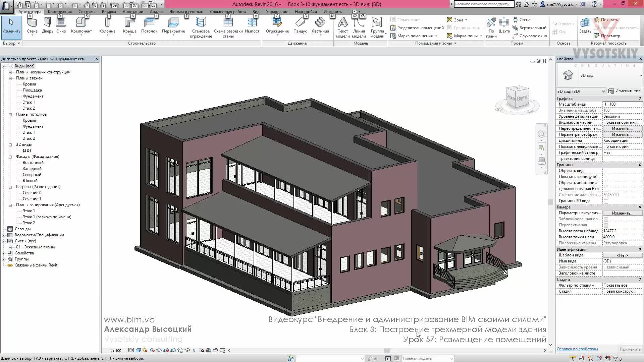Image resolution: width=644 pixels, height=362 pixels.
Task: Select the Лестница (Stair) tool
Action: point(320,26)
